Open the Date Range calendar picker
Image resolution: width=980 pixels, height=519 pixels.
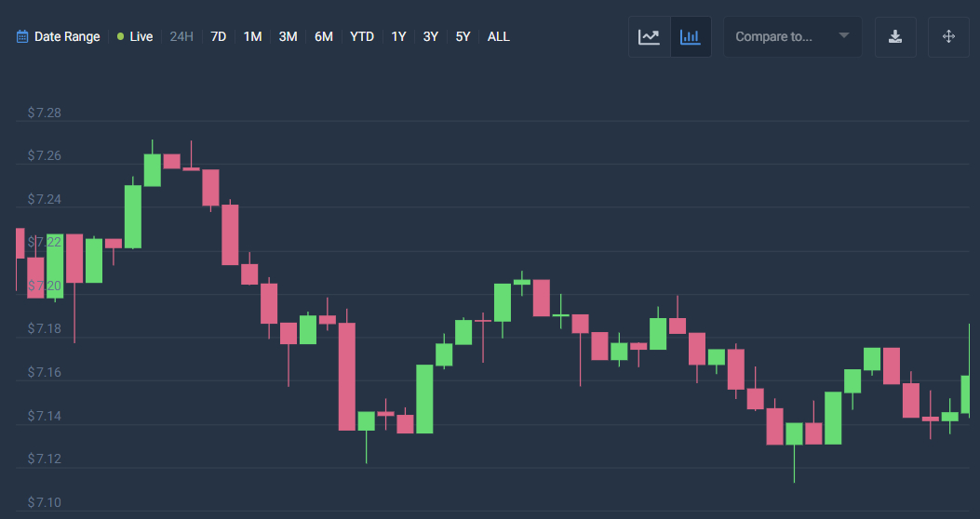[x=58, y=37]
